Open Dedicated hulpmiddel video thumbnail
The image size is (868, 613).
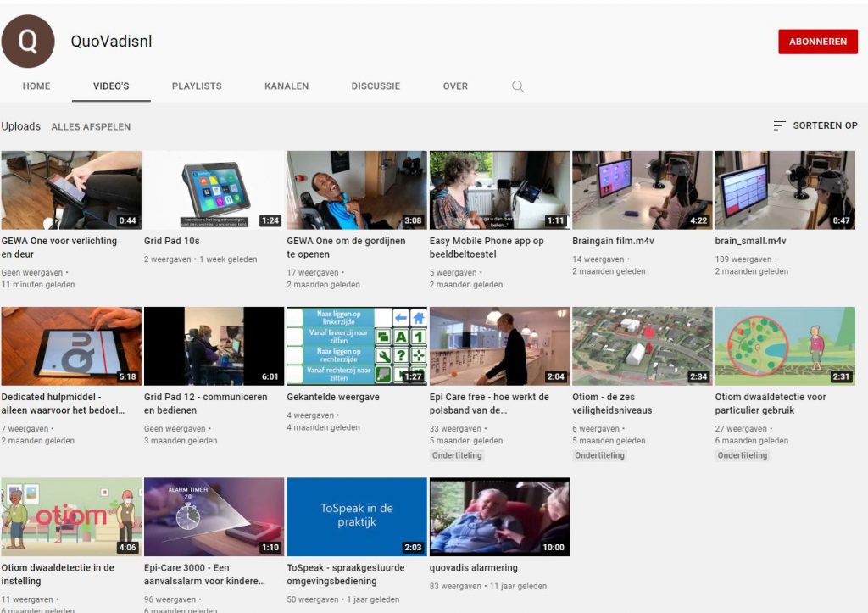point(71,346)
